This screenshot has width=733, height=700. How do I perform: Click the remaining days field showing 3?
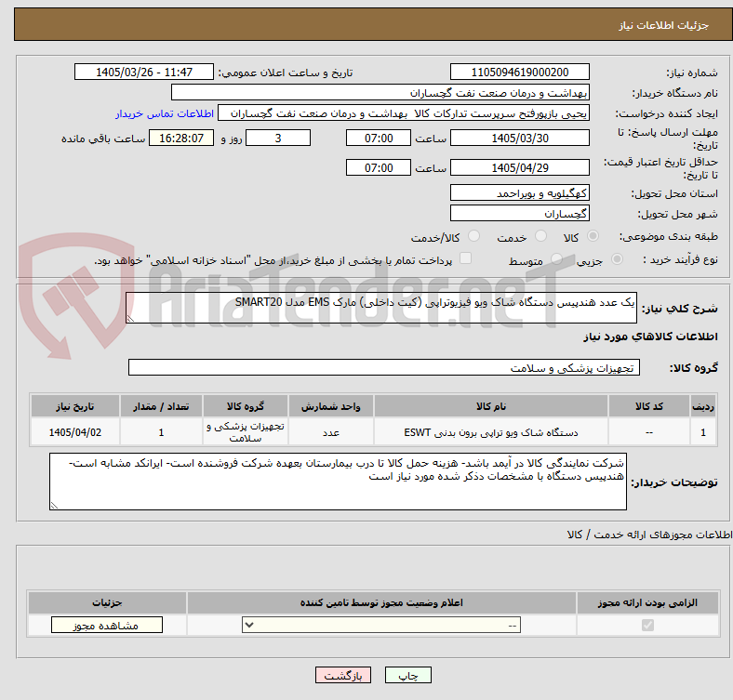(x=278, y=139)
